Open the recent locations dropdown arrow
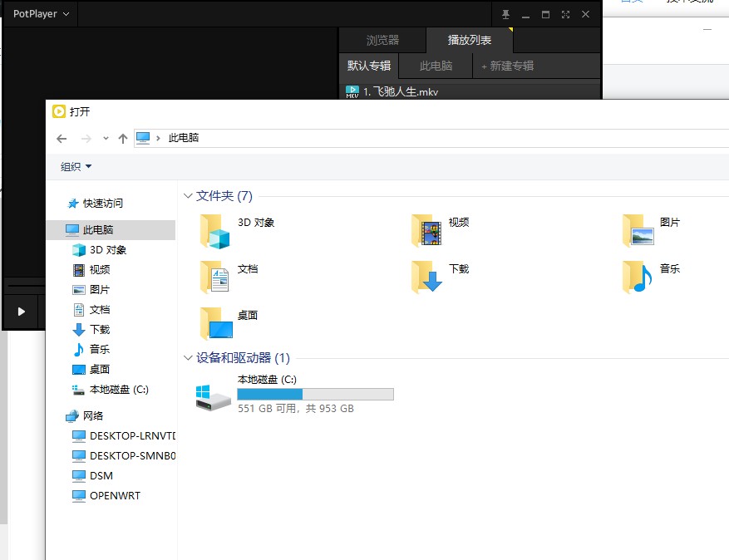The width and height of the screenshot is (729, 560). [x=106, y=138]
